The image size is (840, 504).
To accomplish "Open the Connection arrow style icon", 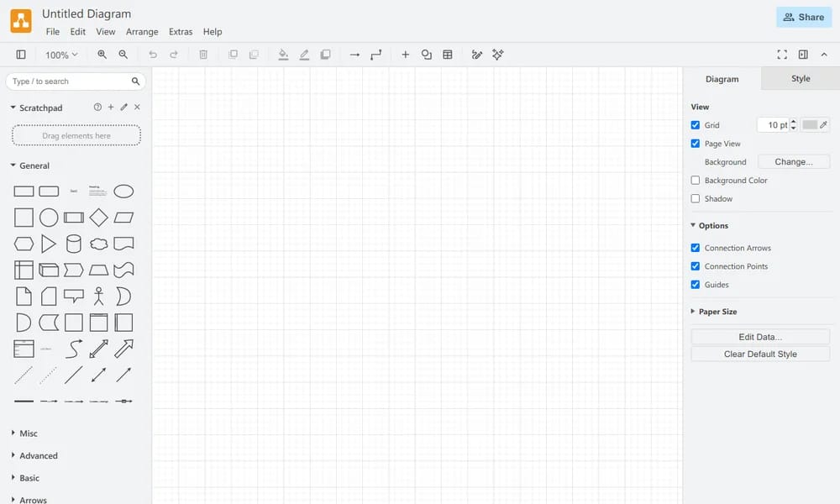I will (x=354, y=55).
